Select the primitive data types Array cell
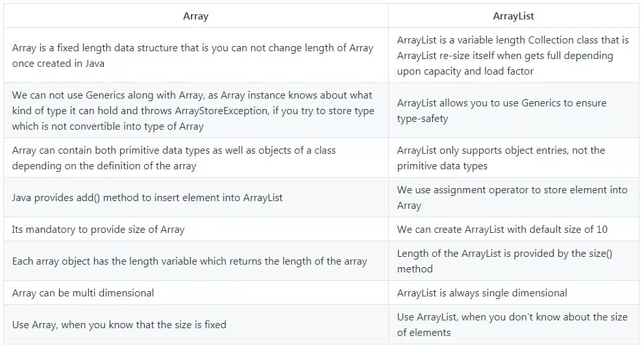 pyautogui.click(x=196, y=158)
